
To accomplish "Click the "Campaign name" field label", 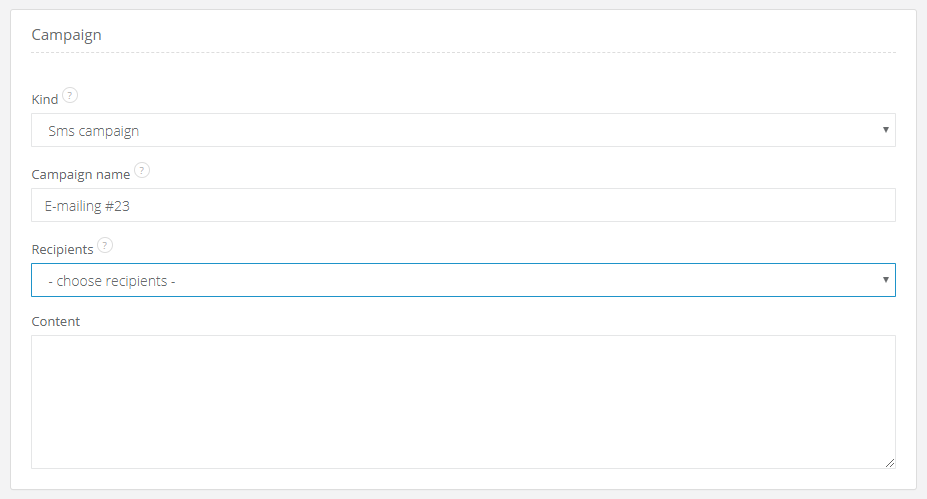I will [x=81, y=174].
